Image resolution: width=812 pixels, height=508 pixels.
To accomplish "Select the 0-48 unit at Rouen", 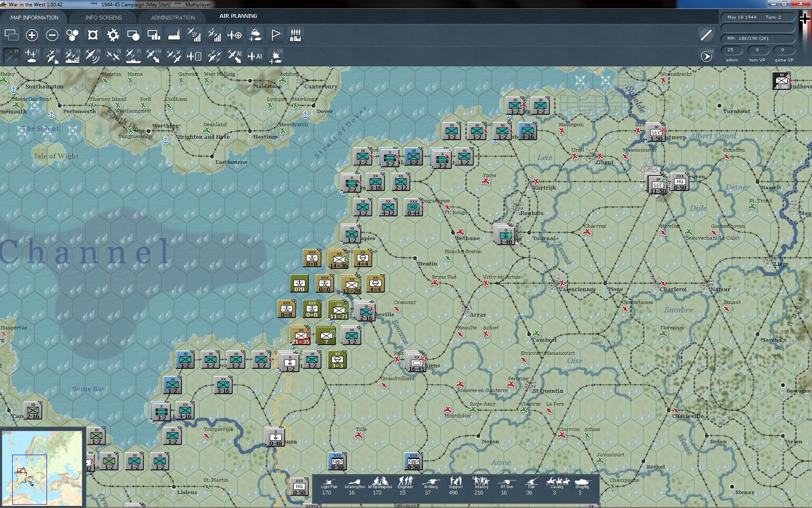I will (x=275, y=437).
